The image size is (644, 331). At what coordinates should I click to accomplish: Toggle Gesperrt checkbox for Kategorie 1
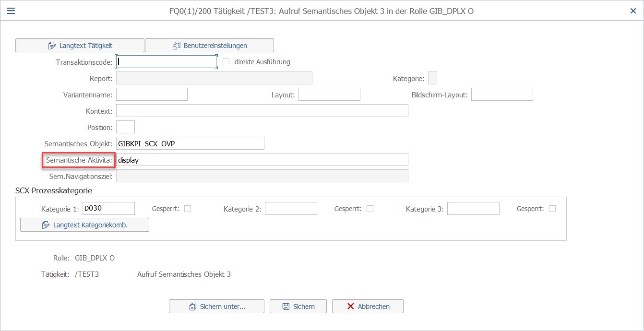coord(188,209)
